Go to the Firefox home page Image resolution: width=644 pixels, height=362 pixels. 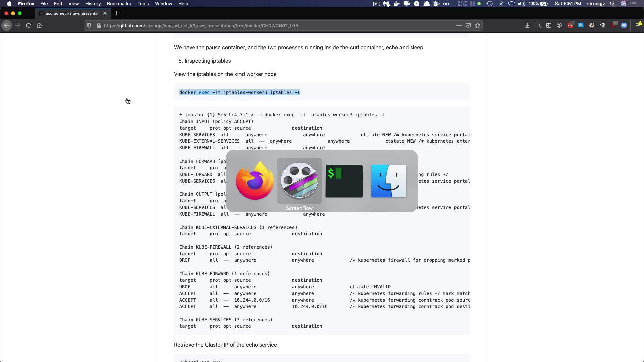[39, 25]
